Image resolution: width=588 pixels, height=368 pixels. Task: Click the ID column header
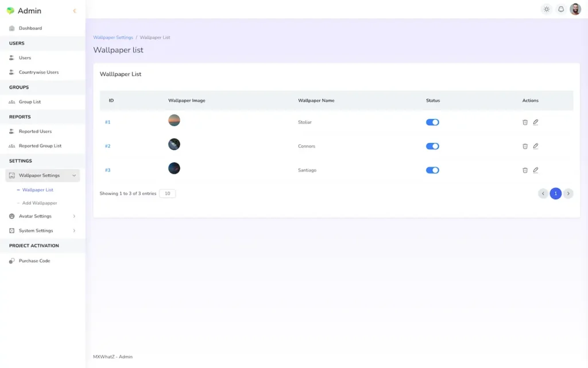pos(111,101)
